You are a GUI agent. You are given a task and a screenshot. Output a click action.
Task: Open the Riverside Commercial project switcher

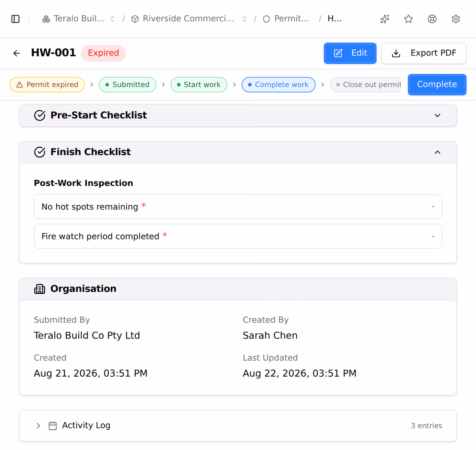tap(189, 19)
